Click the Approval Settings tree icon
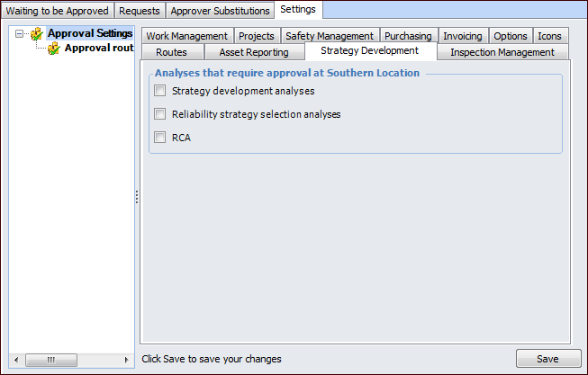Screen dimensions: 588x375 pos(36,34)
